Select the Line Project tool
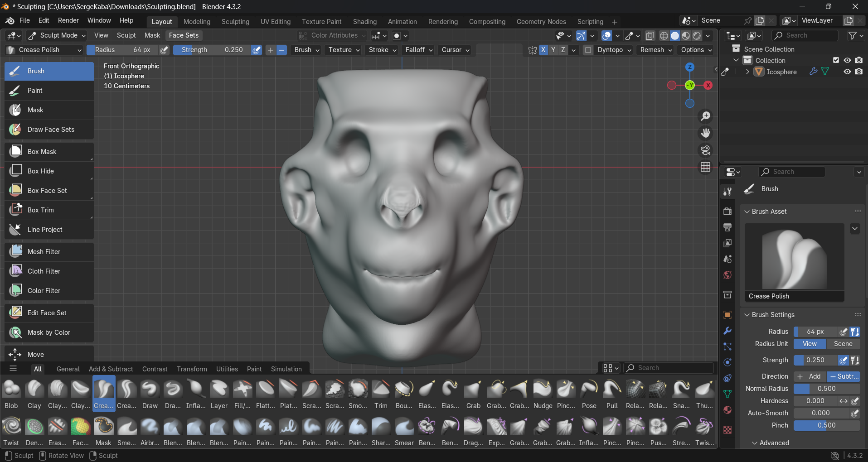 click(45, 230)
